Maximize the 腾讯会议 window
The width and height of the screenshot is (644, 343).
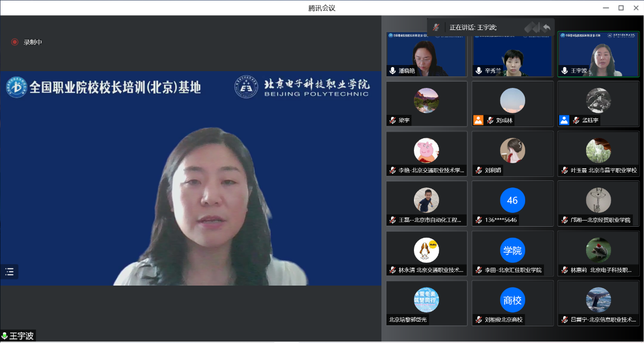tap(621, 8)
